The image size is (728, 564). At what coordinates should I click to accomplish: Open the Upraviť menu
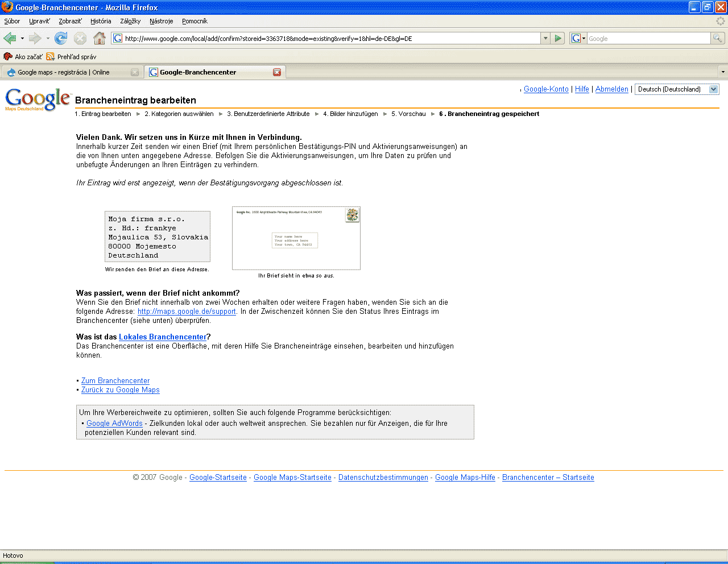point(39,21)
